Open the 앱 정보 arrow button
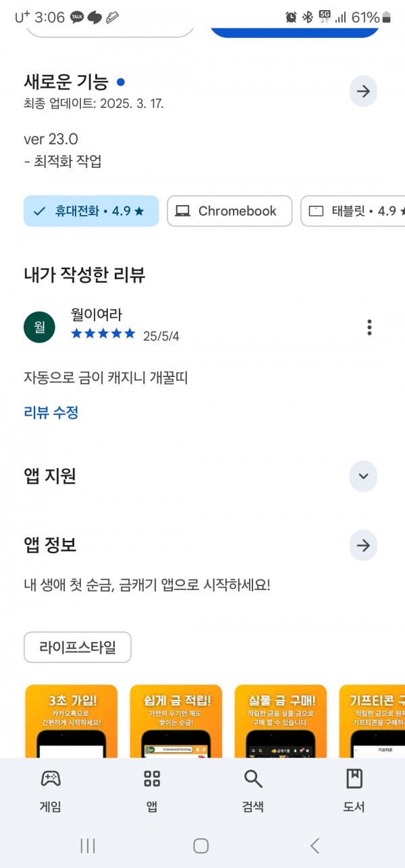Image resolution: width=405 pixels, height=868 pixels. 363,546
